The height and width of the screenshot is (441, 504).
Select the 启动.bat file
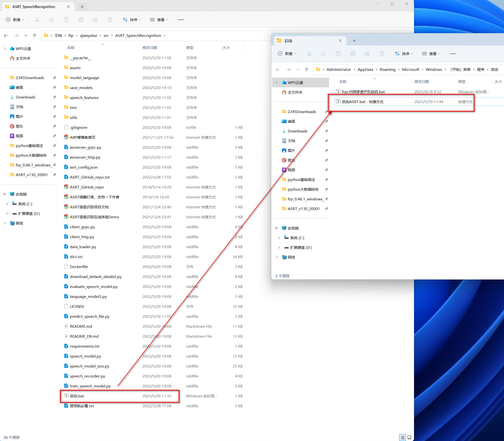(77, 396)
